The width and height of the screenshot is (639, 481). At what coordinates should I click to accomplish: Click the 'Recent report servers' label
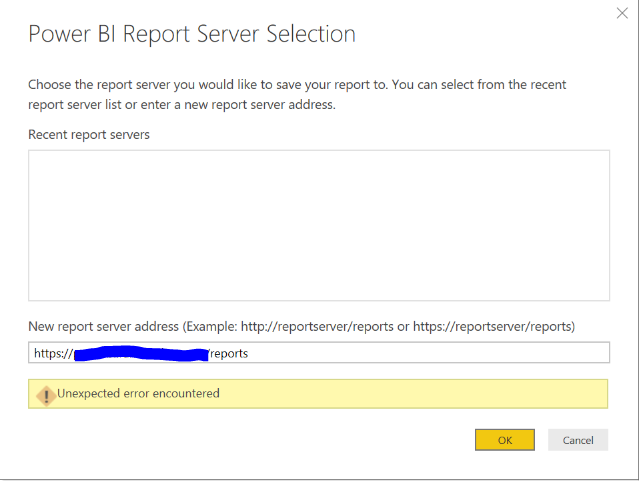pos(89,135)
